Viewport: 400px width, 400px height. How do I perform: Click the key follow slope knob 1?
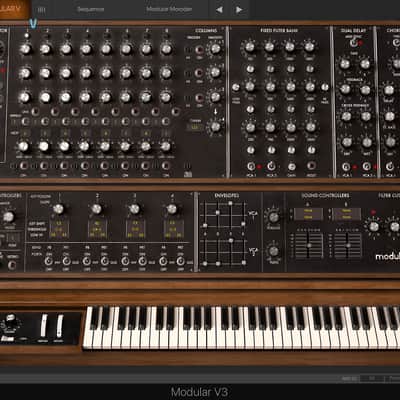pos(58,209)
